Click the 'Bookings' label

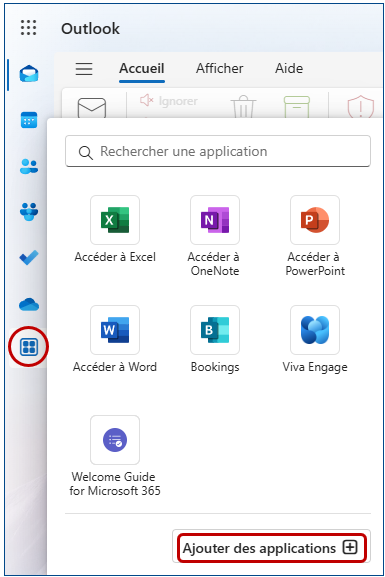click(215, 367)
